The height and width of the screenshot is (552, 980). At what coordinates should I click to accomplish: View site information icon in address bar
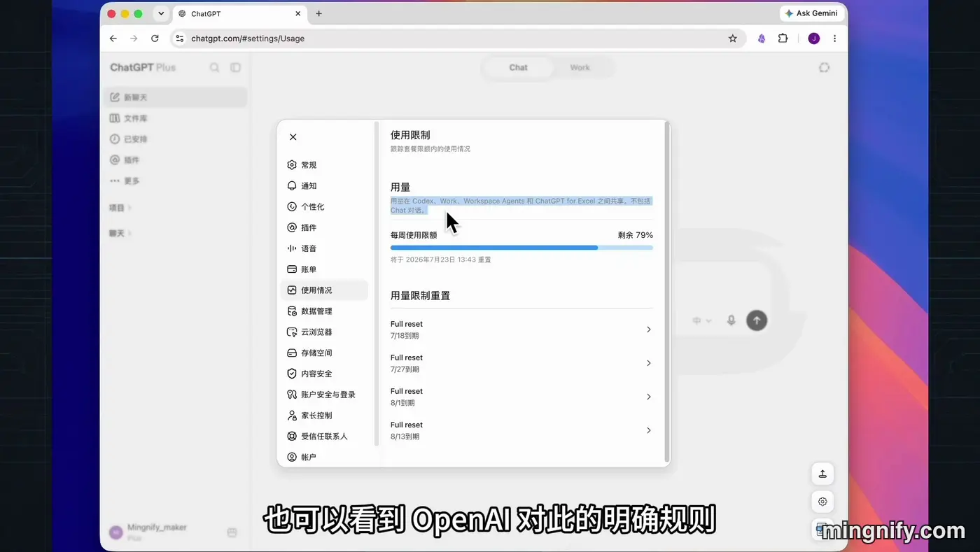pyautogui.click(x=181, y=38)
